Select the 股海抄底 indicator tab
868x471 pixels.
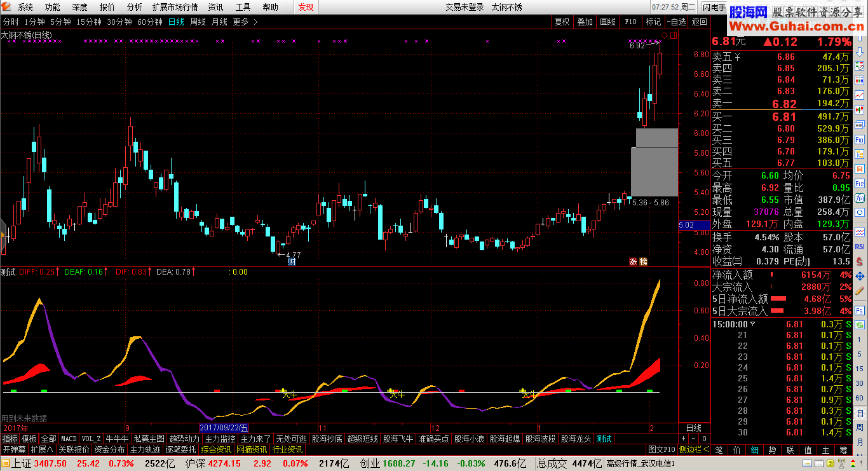coord(327,439)
